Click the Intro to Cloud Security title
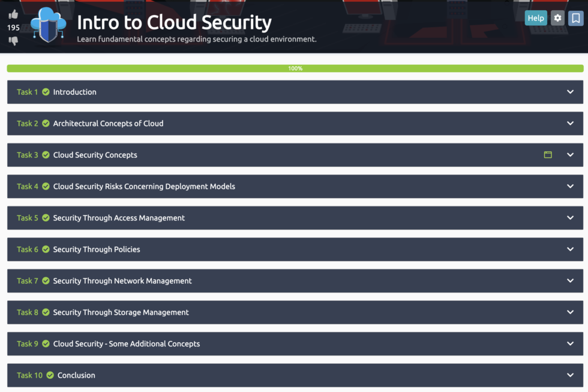The height and width of the screenshot is (392, 588). click(x=173, y=22)
